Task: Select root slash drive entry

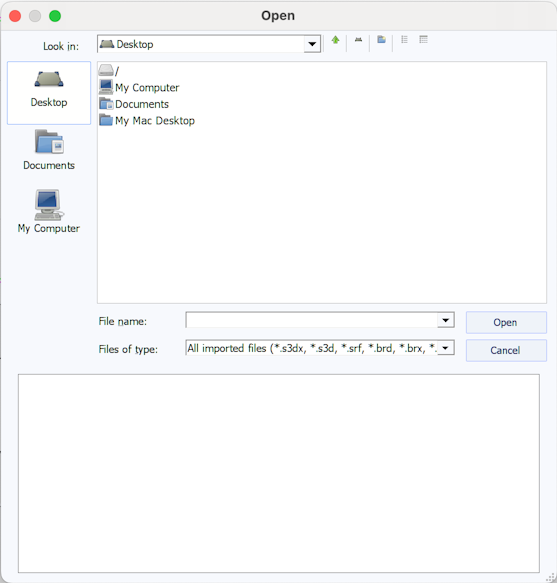Action: click(x=109, y=70)
